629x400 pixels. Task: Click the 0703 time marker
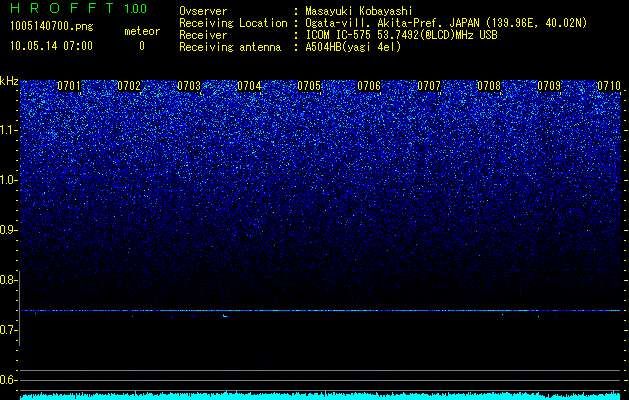coord(189,86)
